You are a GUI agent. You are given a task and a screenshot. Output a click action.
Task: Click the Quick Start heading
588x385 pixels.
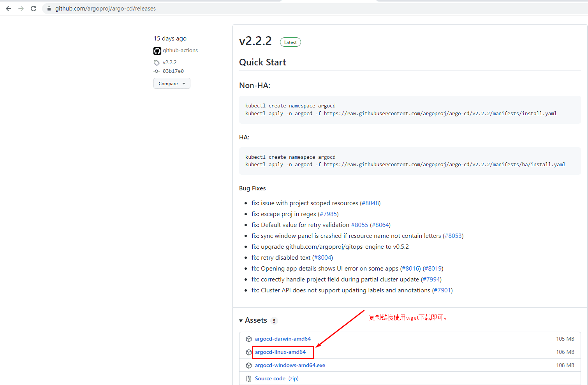[x=262, y=62]
